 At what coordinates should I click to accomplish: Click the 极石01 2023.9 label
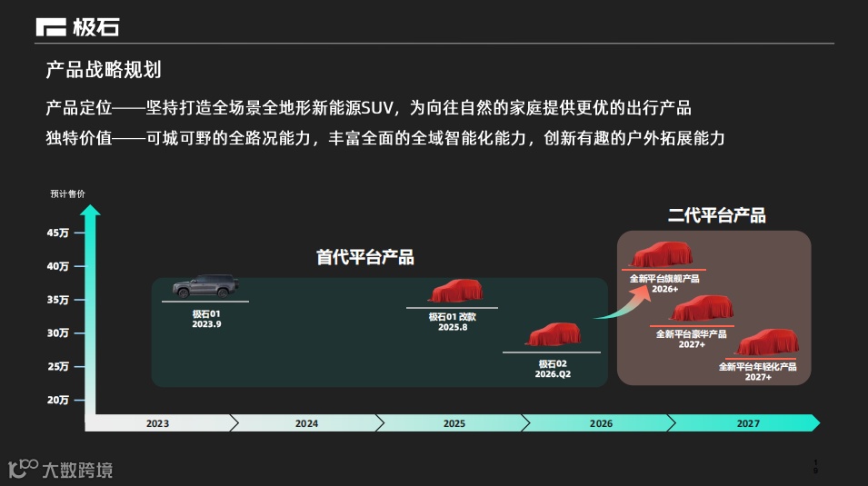coord(206,319)
